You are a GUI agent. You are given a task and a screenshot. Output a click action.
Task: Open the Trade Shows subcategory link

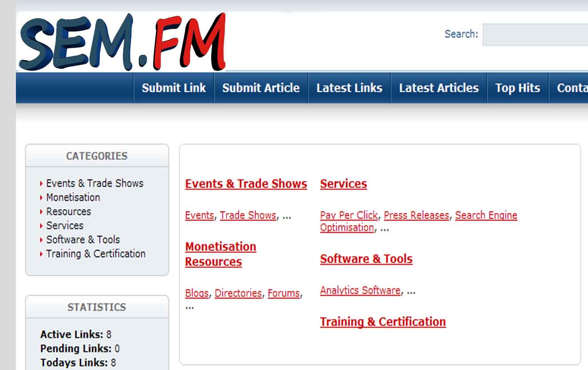coord(248,216)
